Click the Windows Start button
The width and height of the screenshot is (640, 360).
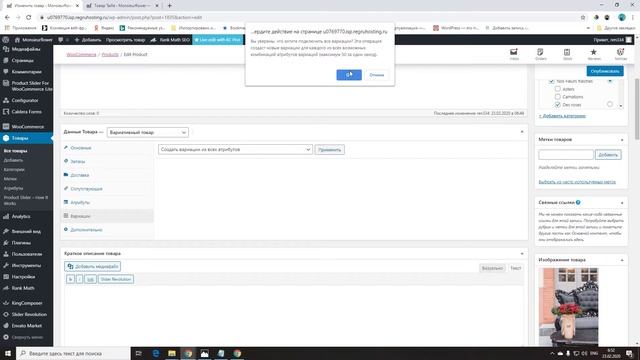coord(8,353)
